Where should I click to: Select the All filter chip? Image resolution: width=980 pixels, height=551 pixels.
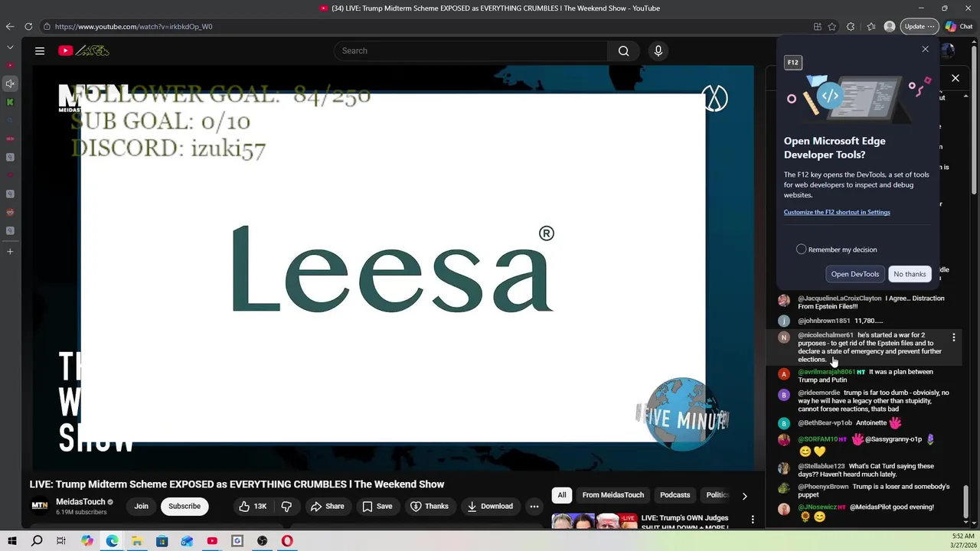[562, 495]
